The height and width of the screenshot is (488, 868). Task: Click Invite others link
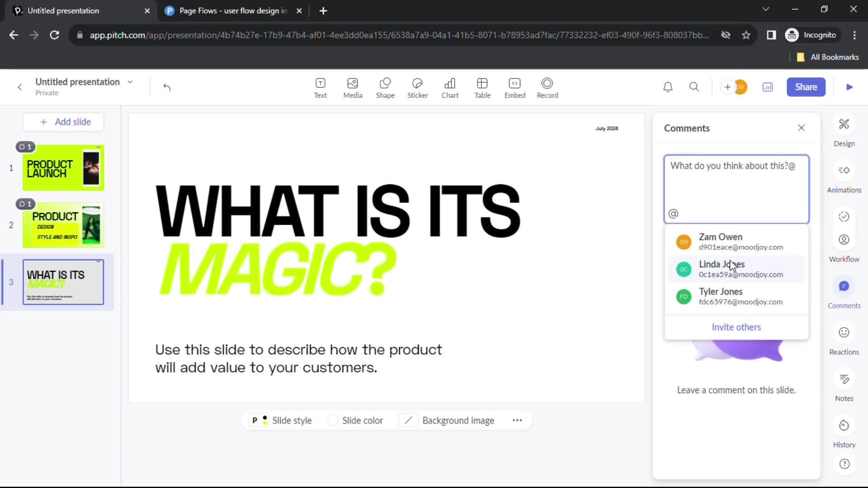pyautogui.click(x=737, y=327)
